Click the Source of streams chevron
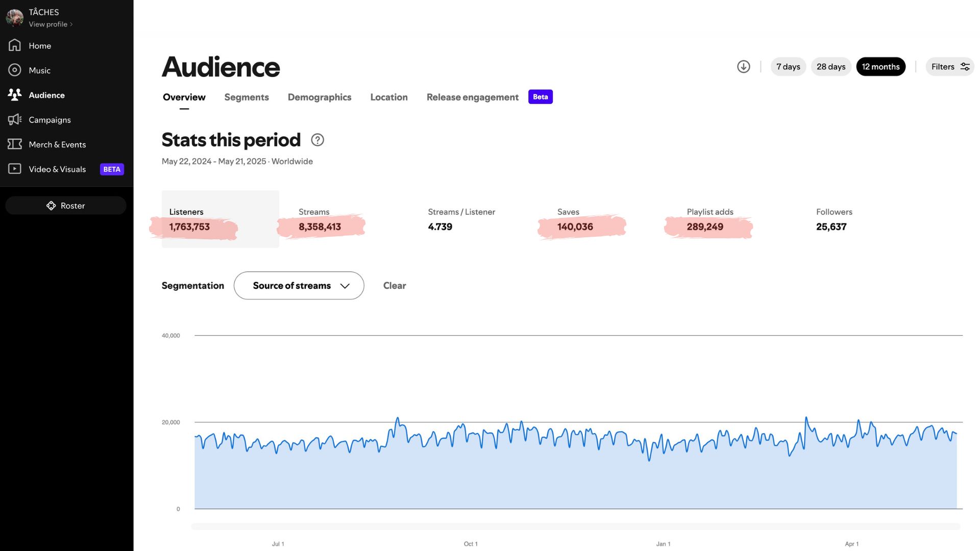Screen dimensions: 980x551 [x=345, y=286]
